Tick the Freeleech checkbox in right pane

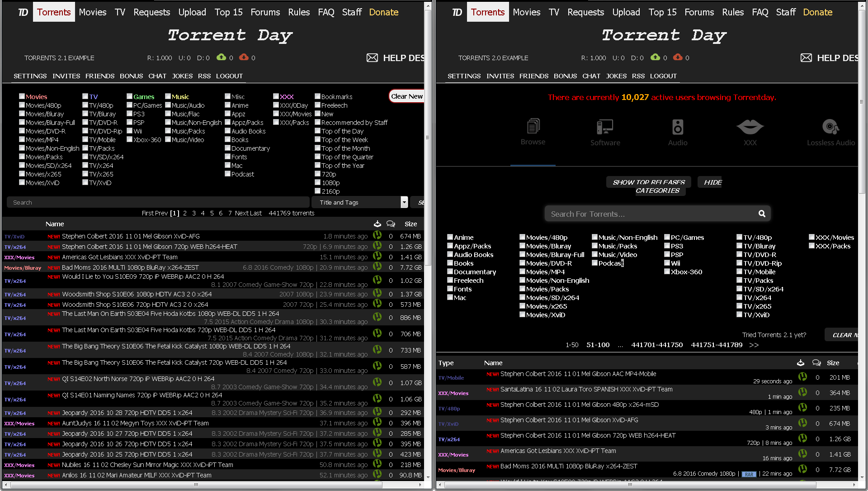click(450, 280)
